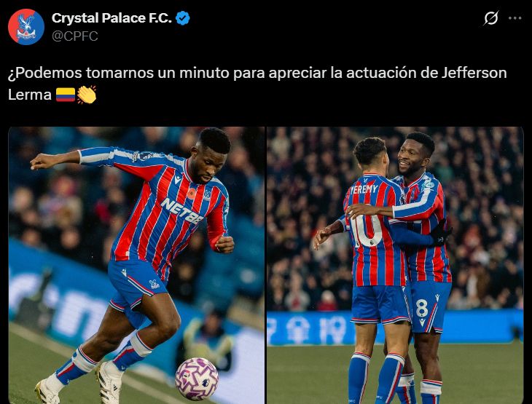Click the word "¿Podemos" starting the tweet
The height and width of the screenshot is (404, 532).
tap(44, 73)
